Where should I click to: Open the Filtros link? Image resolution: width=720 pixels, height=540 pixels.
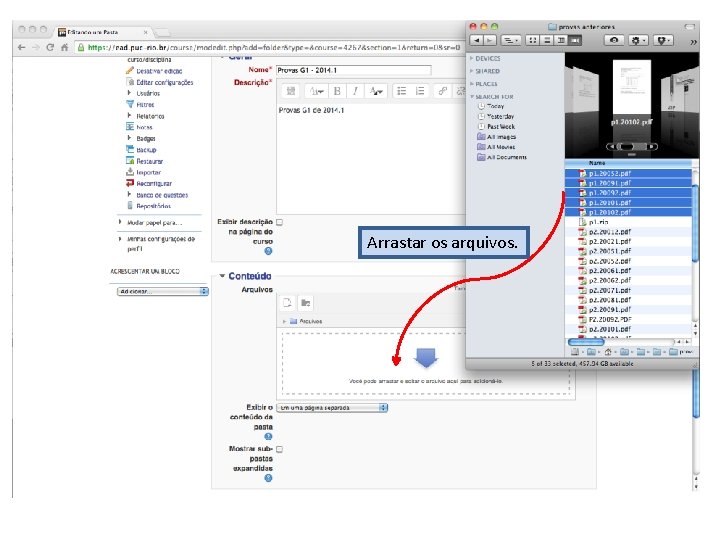145,105
